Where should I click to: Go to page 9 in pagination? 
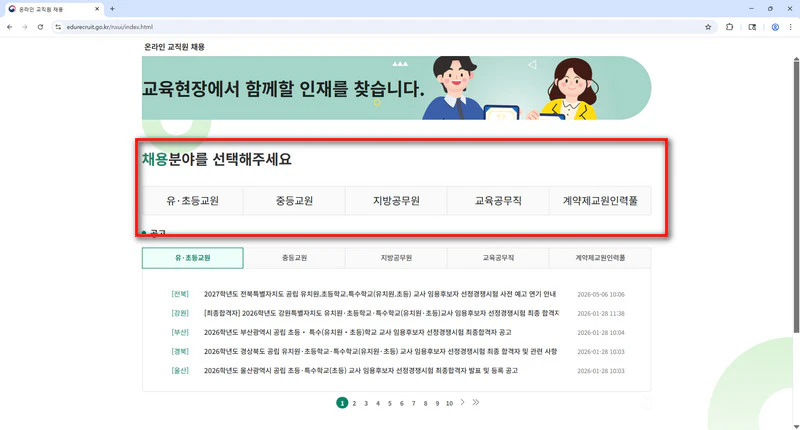(x=437, y=403)
